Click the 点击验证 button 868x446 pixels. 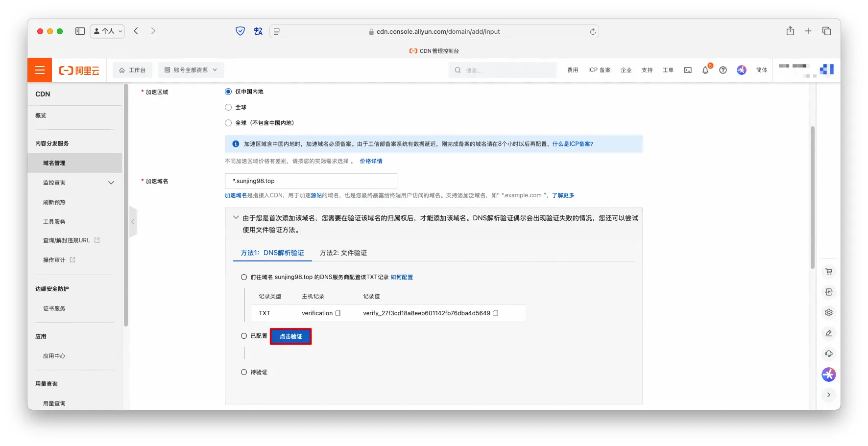pyautogui.click(x=290, y=336)
